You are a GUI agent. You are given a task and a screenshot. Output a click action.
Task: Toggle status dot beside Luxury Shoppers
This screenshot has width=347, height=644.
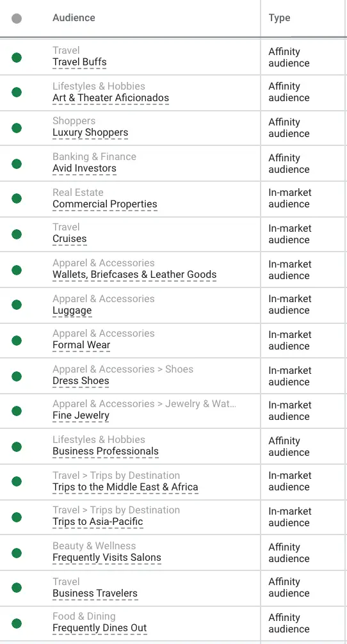coord(17,128)
